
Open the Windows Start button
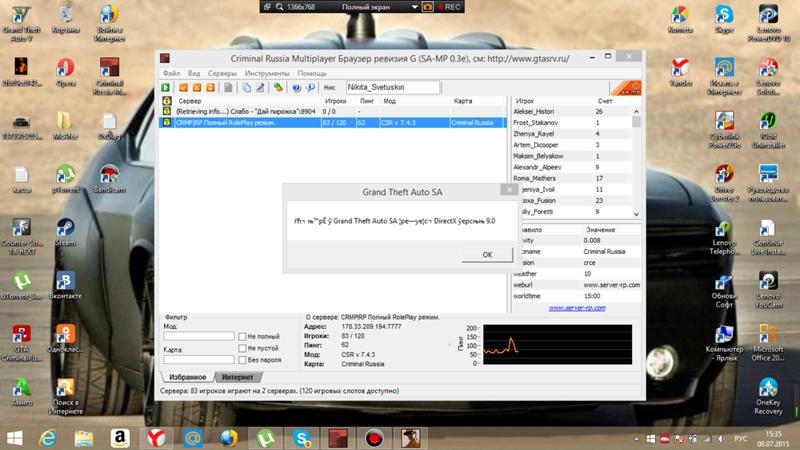tap(14, 438)
